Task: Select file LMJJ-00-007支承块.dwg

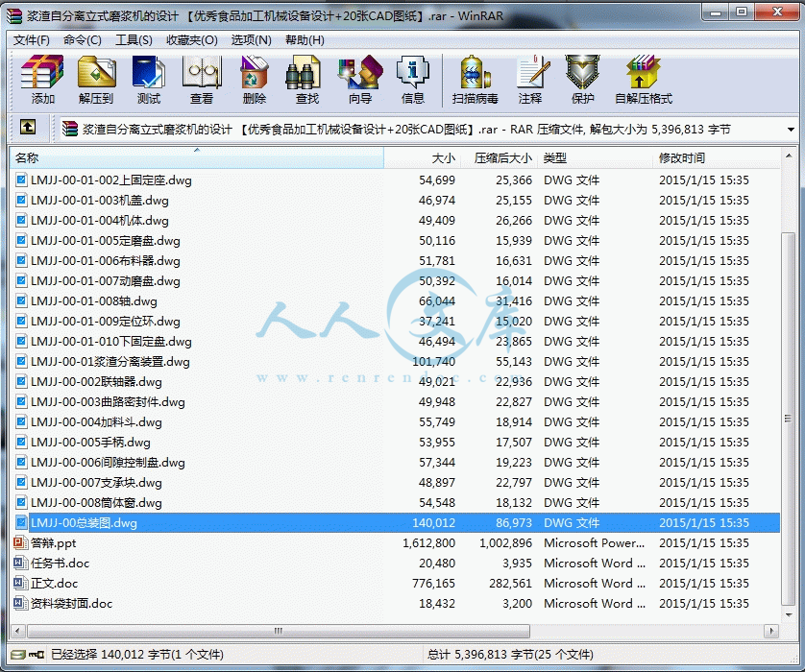Action: coord(96,483)
